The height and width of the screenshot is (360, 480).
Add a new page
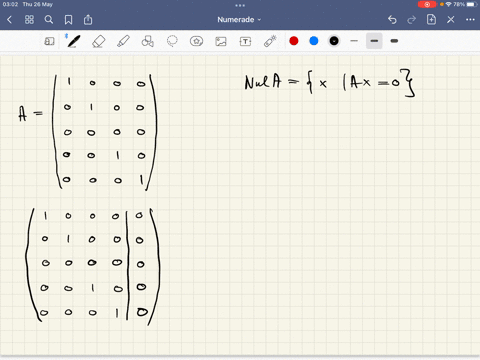click(431, 19)
